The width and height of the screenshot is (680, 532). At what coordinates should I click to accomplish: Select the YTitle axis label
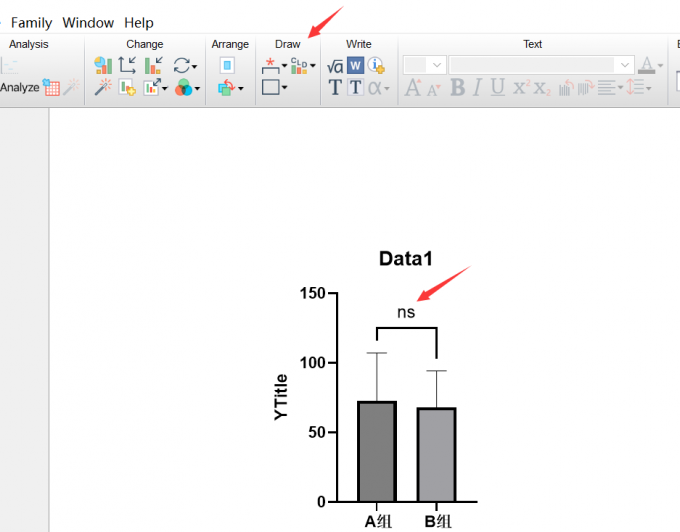click(x=281, y=397)
